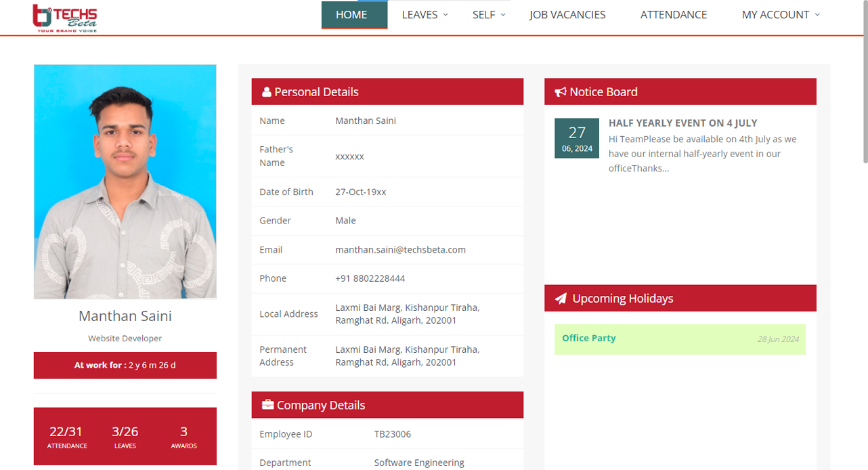Click the 22/31 attendance stat
868x470 pixels.
pos(66,437)
